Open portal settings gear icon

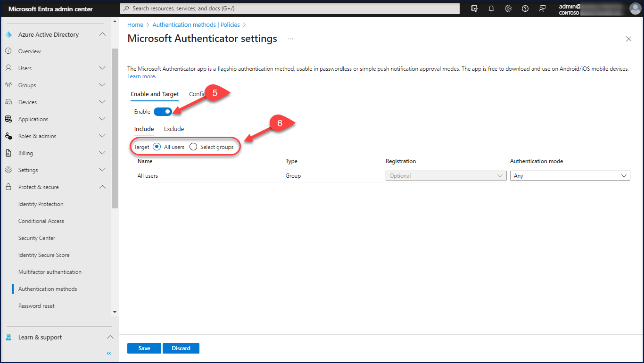pyautogui.click(x=508, y=8)
